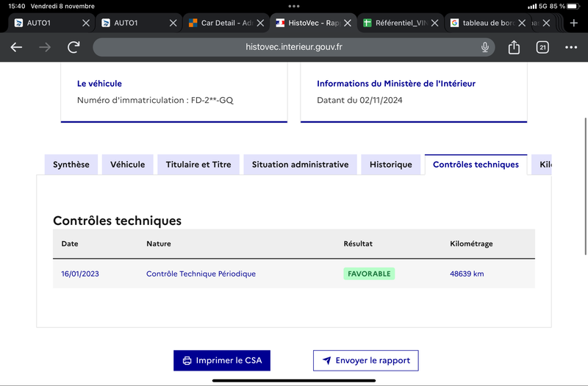The height and width of the screenshot is (386, 588).
Task: Select the Véhicule tab
Action: (127, 164)
